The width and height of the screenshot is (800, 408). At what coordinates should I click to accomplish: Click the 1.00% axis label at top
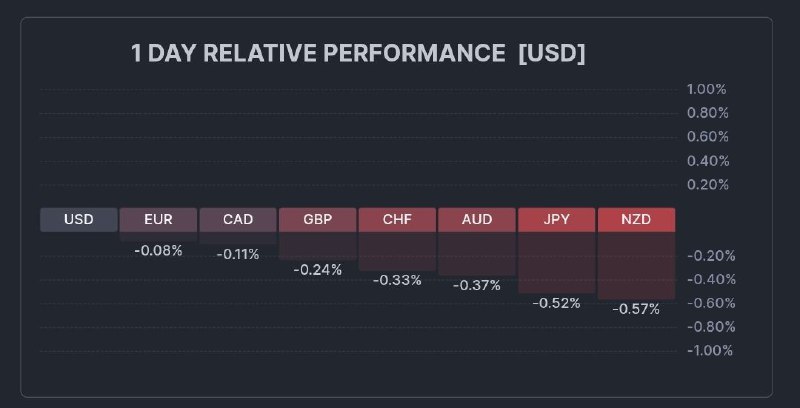[x=707, y=89]
